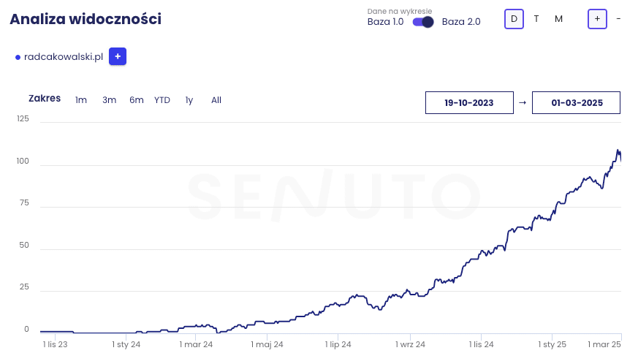Click the zoom in plus button

pyautogui.click(x=597, y=19)
